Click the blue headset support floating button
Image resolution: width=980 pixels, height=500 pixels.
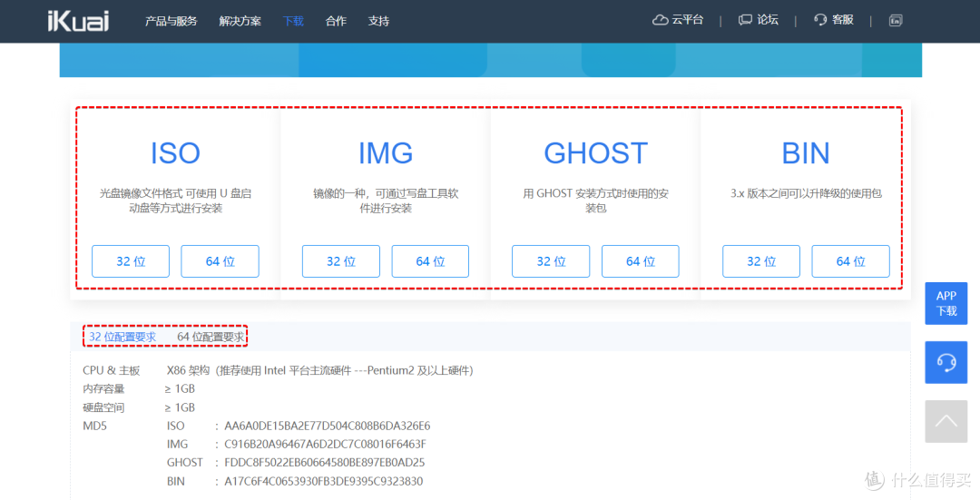coord(946,362)
